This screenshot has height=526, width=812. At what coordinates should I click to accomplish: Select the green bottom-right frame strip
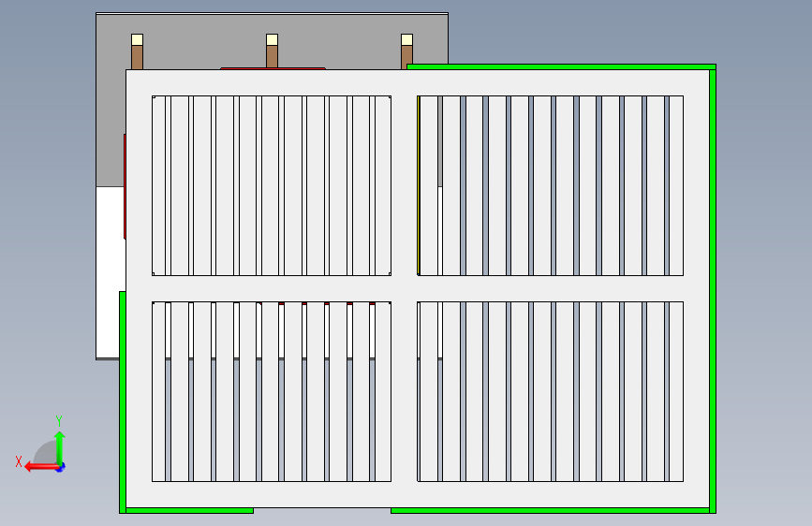click(550, 510)
